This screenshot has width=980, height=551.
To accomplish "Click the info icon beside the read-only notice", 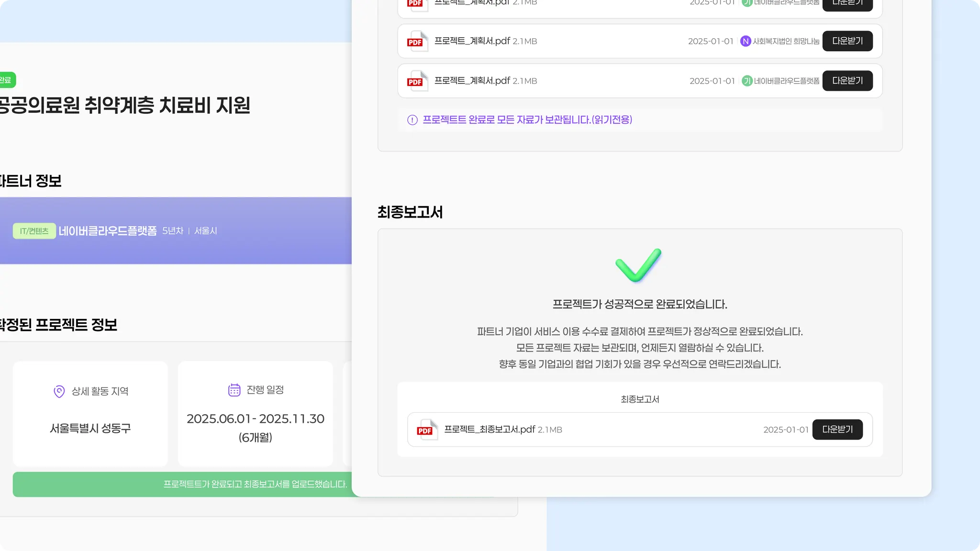I will tap(412, 120).
